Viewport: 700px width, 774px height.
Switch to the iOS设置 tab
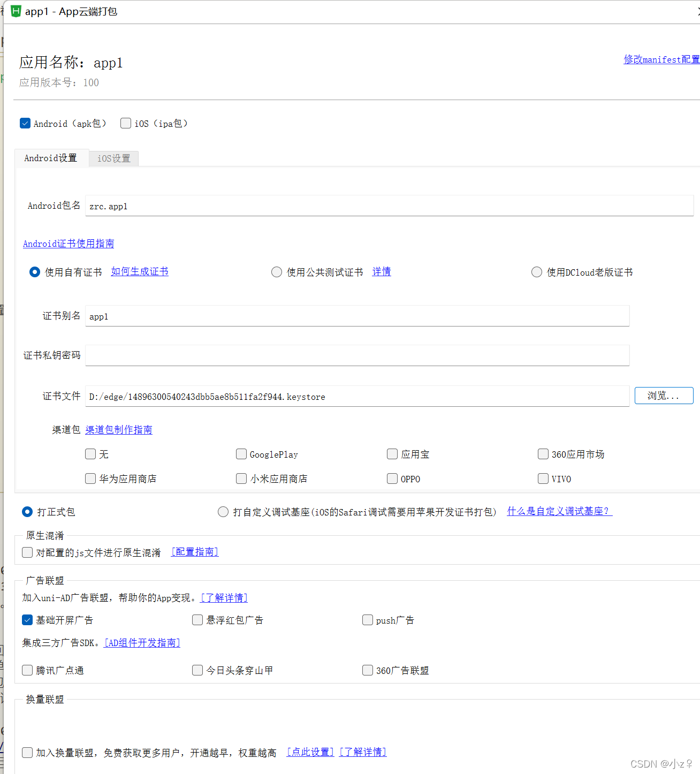(x=113, y=158)
